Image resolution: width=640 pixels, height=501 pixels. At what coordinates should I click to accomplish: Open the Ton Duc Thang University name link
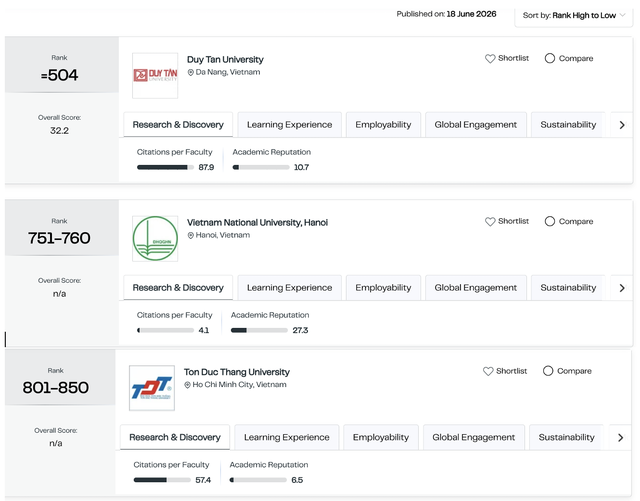point(237,372)
